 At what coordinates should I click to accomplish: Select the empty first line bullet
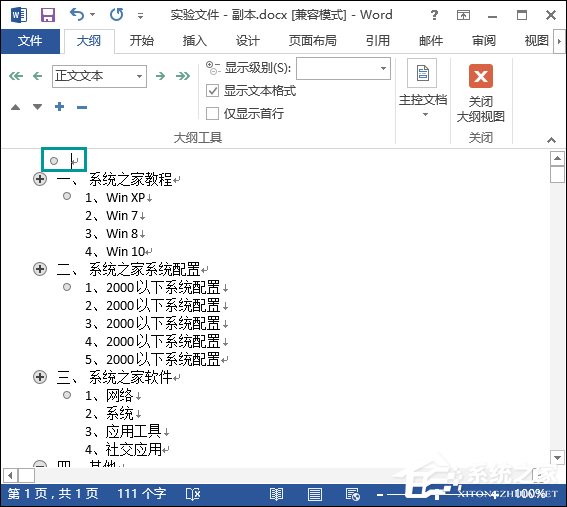click(54, 161)
